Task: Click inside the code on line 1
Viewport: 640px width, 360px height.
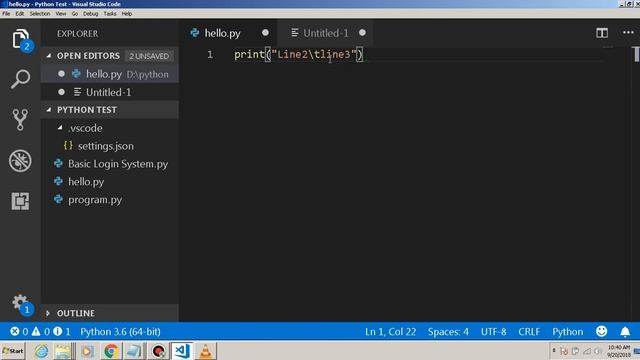Action: click(x=298, y=54)
